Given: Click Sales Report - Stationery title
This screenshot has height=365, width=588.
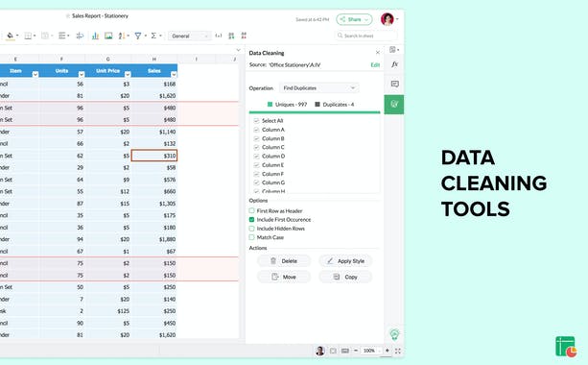Looking at the screenshot, I should coord(100,15).
